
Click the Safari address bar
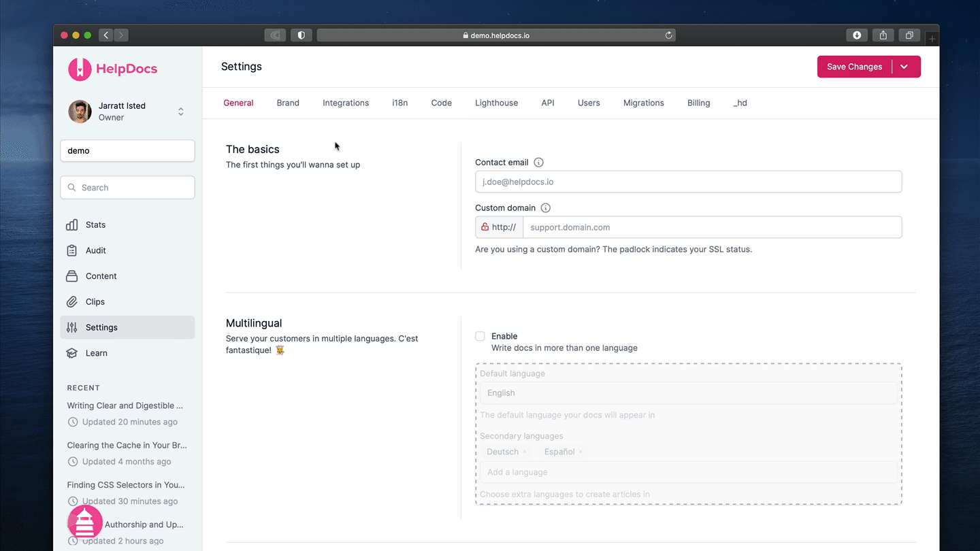click(x=496, y=35)
